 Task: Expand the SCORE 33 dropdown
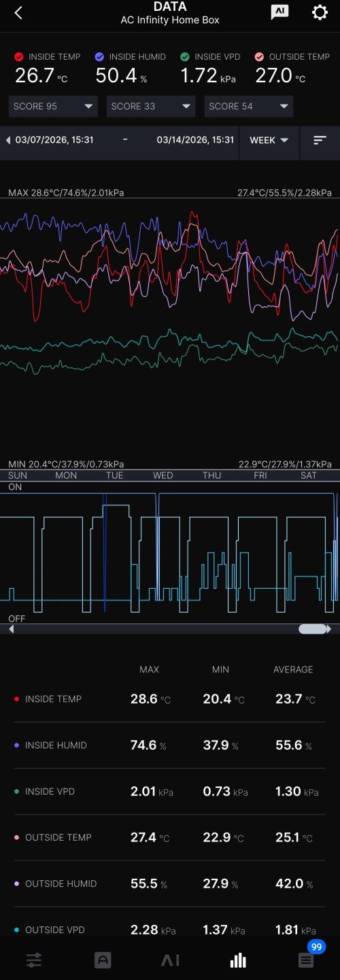[x=151, y=107]
